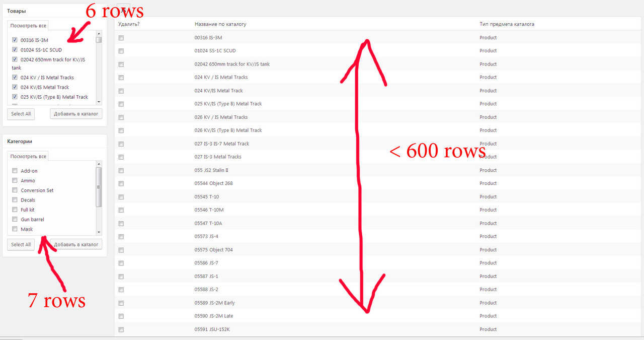Click Select All in the Товары panel
Screen dimensions: 644x340
click(x=21, y=114)
